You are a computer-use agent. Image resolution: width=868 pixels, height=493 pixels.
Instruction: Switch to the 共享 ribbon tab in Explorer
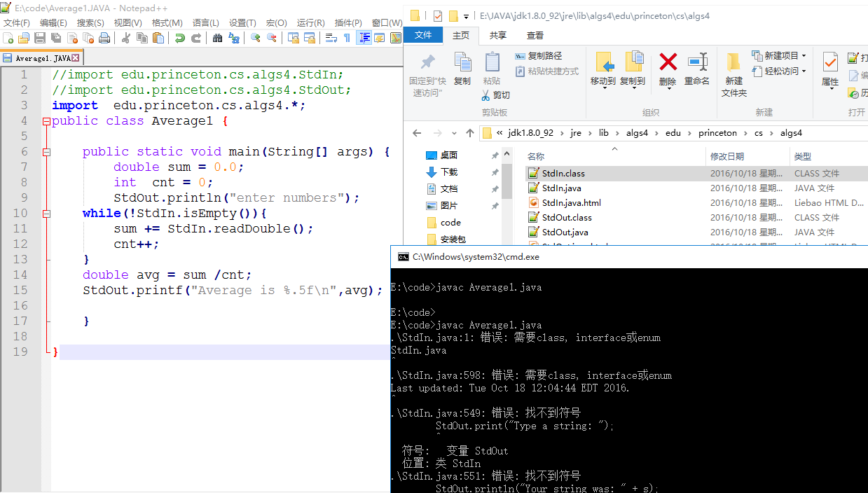(498, 35)
